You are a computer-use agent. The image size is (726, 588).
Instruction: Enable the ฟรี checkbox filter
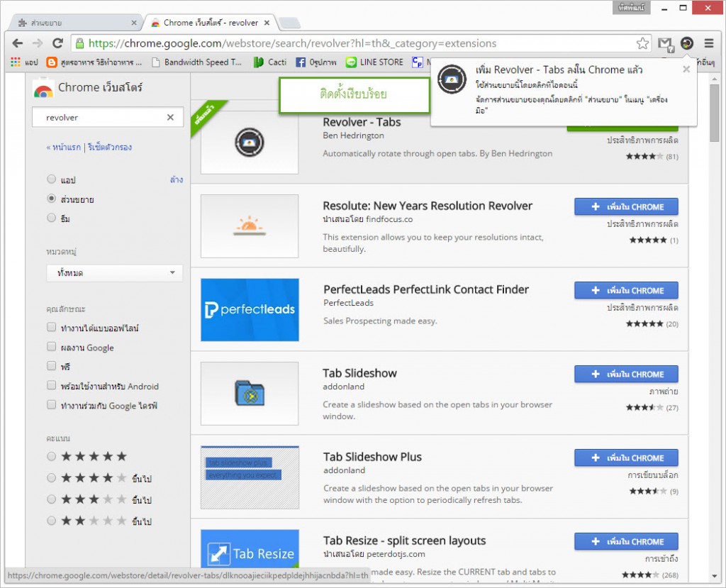pyautogui.click(x=51, y=367)
